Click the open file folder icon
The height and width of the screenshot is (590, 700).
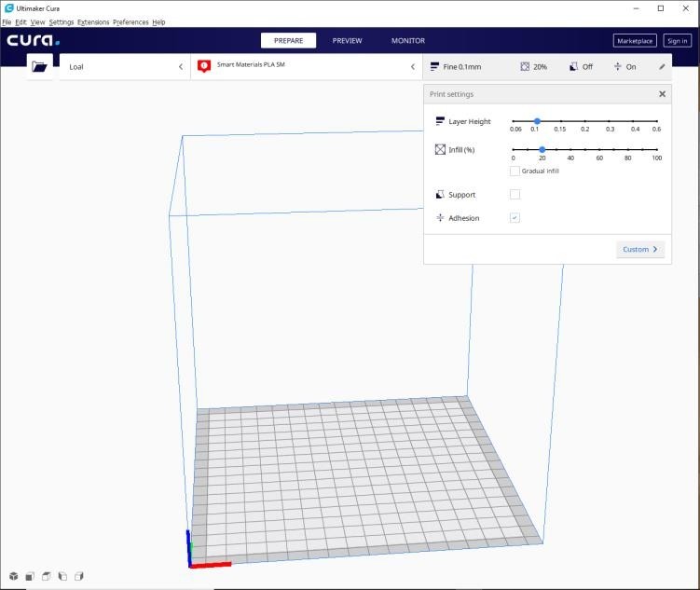coord(39,67)
